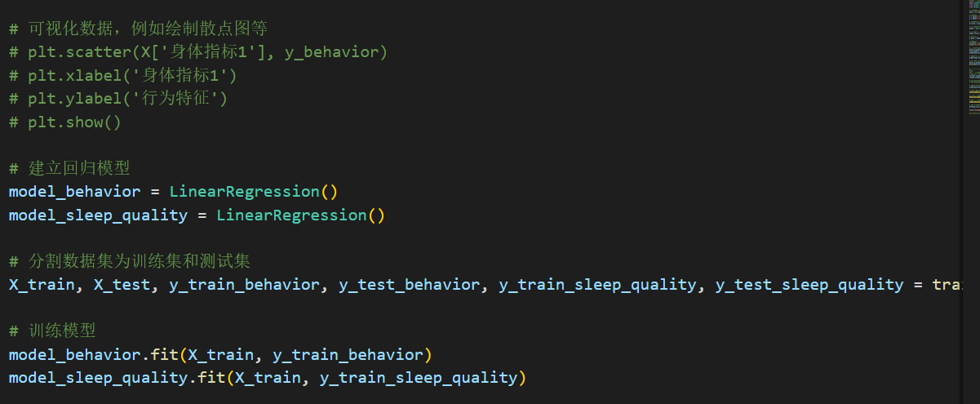Click the y_test_sleep_quality variable
This screenshot has height=404, width=980.
click(x=809, y=285)
